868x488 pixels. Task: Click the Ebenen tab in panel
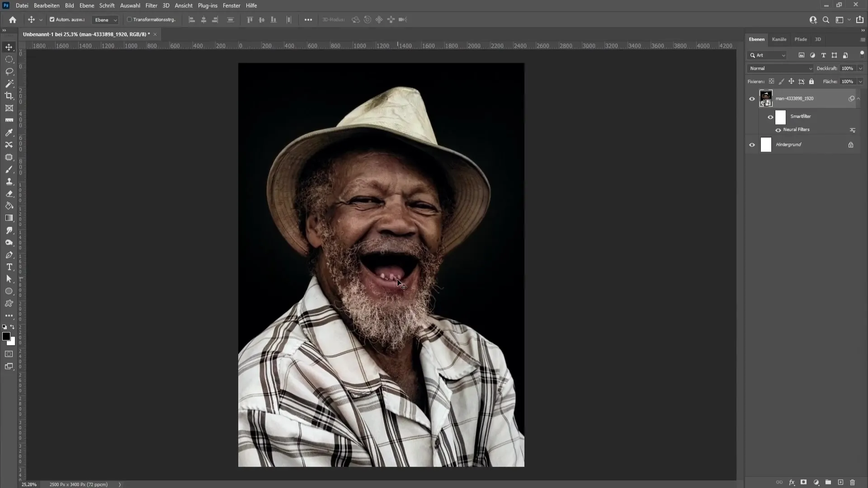756,39
